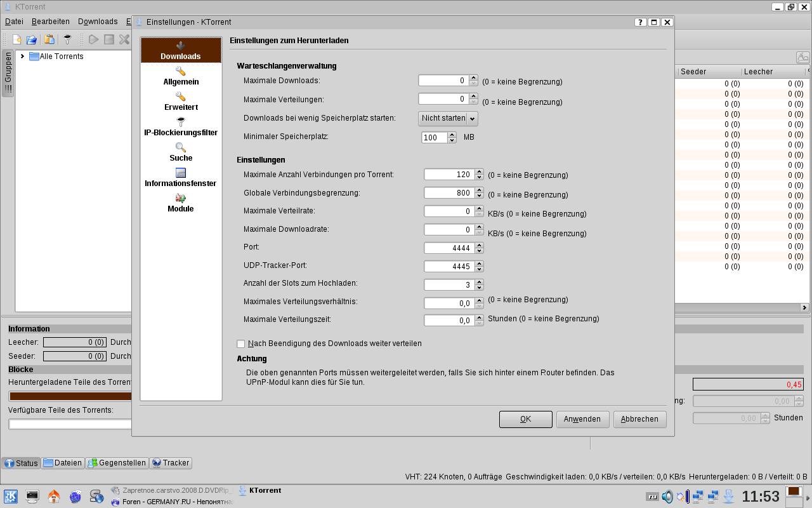Increase the Port number

pos(479,245)
